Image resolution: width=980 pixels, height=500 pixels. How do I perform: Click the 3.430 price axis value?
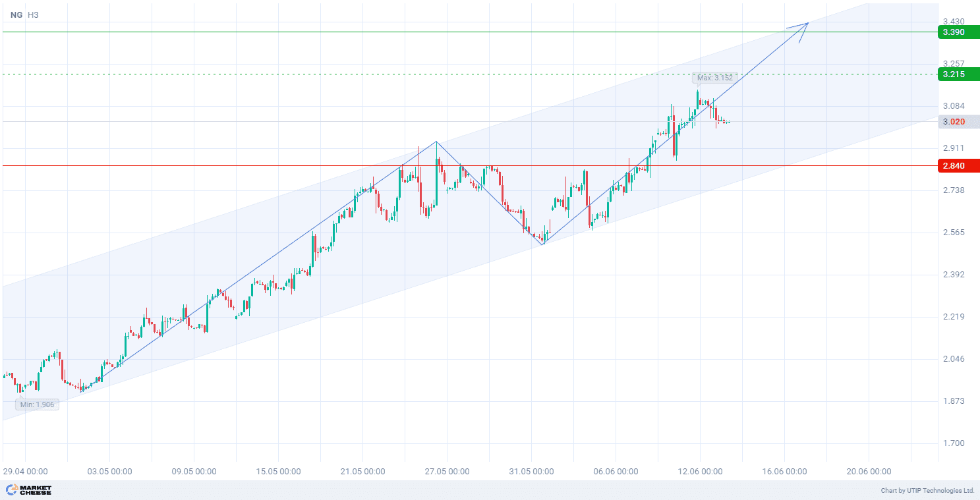(x=954, y=22)
